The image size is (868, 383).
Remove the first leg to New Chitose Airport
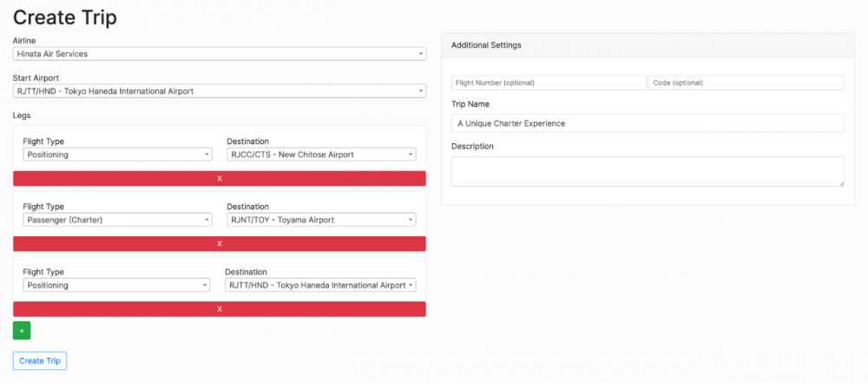pyautogui.click(x=219, y=178)
